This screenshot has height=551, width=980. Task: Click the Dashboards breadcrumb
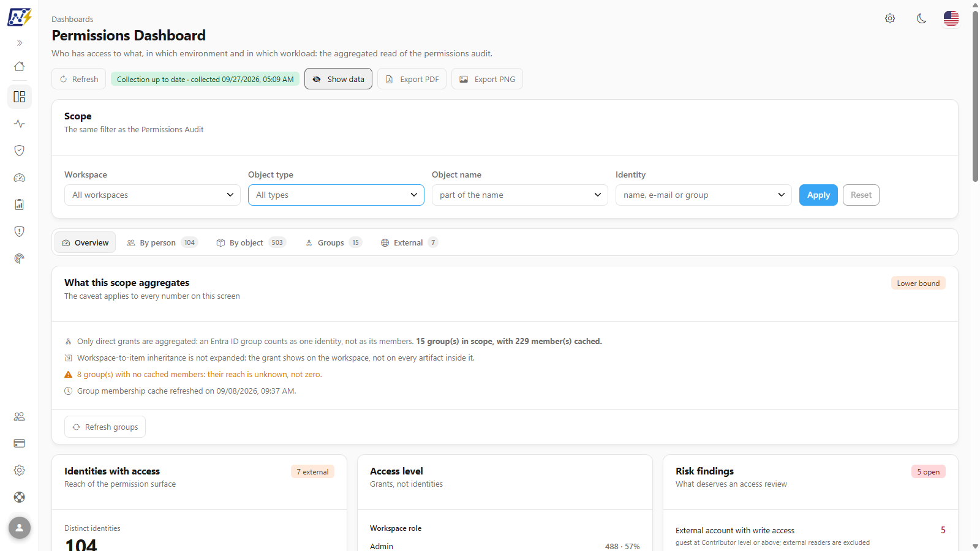tap(72, 19)
